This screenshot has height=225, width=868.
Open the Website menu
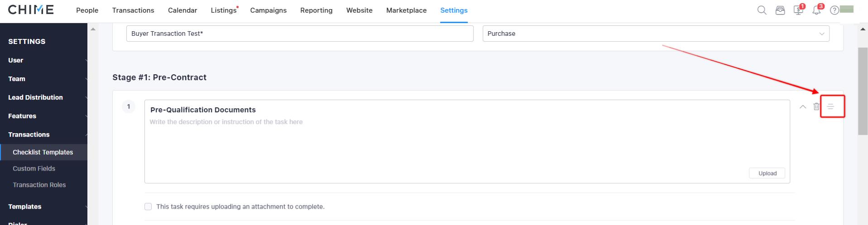click(360, 10)
